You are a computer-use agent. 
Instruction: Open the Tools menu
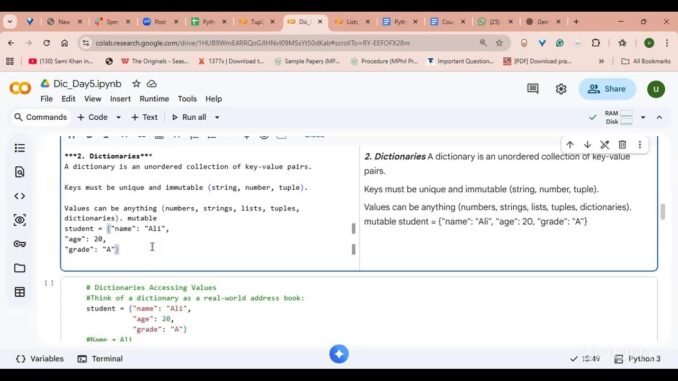point(187,99)
